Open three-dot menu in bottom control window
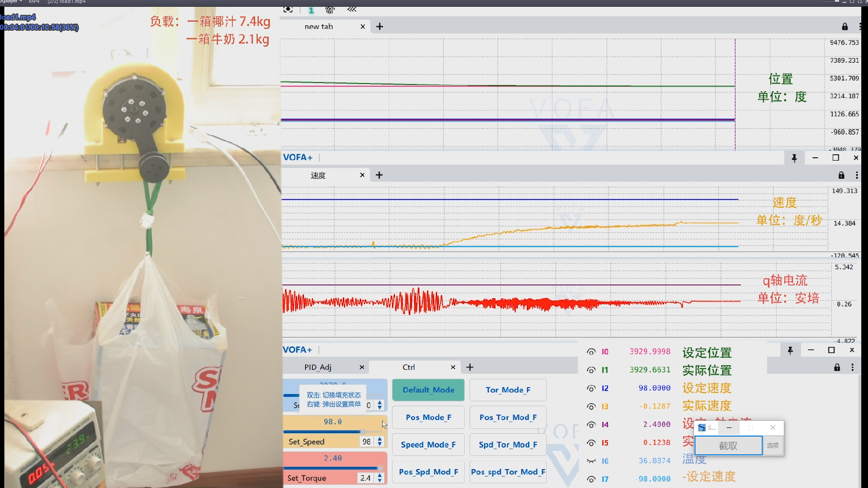The height and width of the screenshot is (488, 868). coord(853,367)
